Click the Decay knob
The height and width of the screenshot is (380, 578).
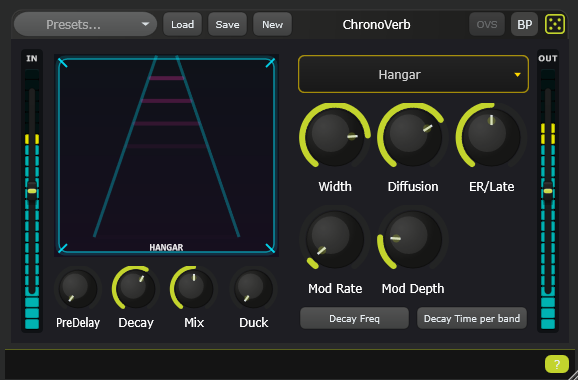(x=136, y=289)
